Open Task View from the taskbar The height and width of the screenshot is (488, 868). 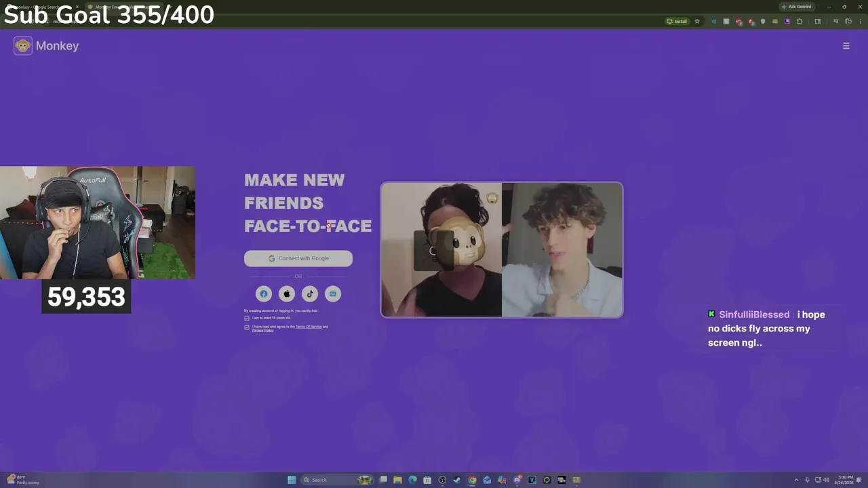click(383, 480)
